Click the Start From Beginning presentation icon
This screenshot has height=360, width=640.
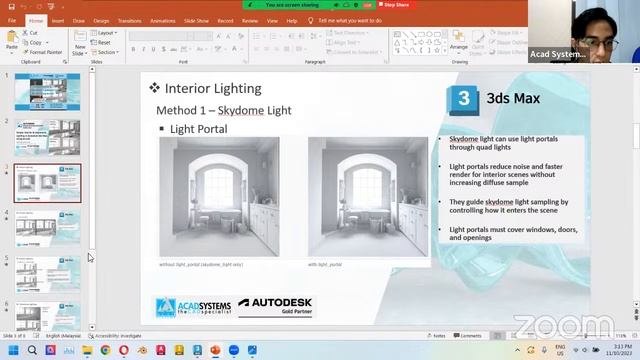(51, 7)
